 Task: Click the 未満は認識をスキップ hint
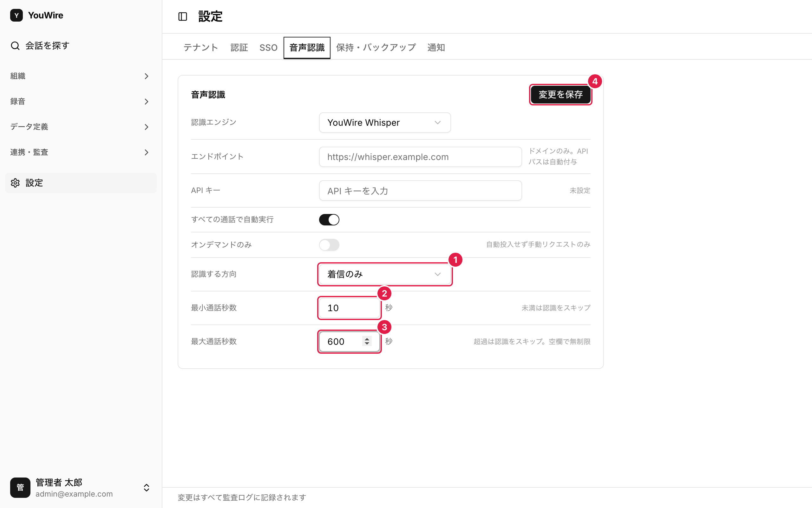pos(556,308)
